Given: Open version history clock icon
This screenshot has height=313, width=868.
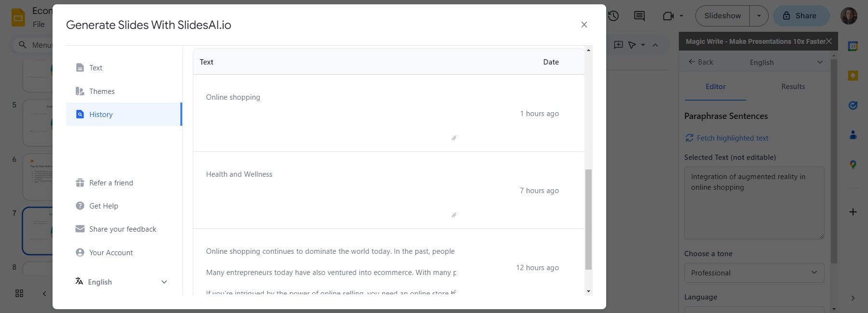Looking at the screenshot, I should click(x=613, y=16).
